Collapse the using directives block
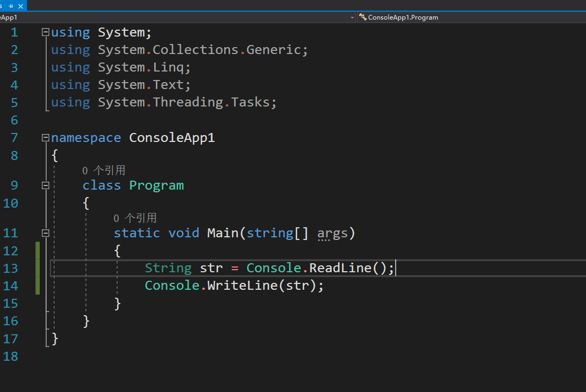Image resolution: width=586 pixels, height=392 pixels. (x=45, y=32)
